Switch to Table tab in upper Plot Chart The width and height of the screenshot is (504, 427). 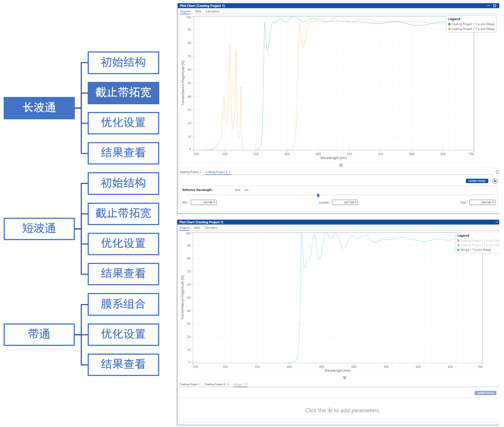198,11
